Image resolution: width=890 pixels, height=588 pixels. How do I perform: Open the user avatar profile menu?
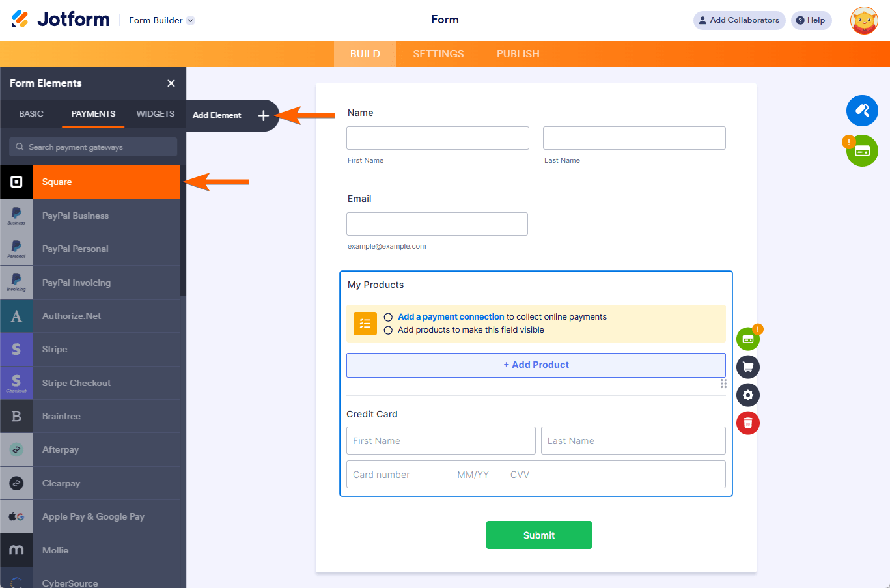[x=865, y=20]
